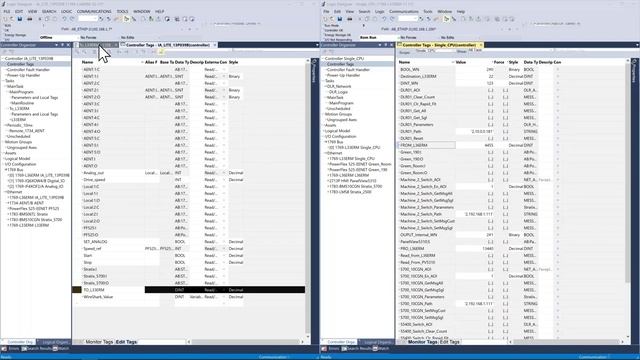640x360 pixels.
Task: Open the Watch panel in right window
Action: click(380, 349)
